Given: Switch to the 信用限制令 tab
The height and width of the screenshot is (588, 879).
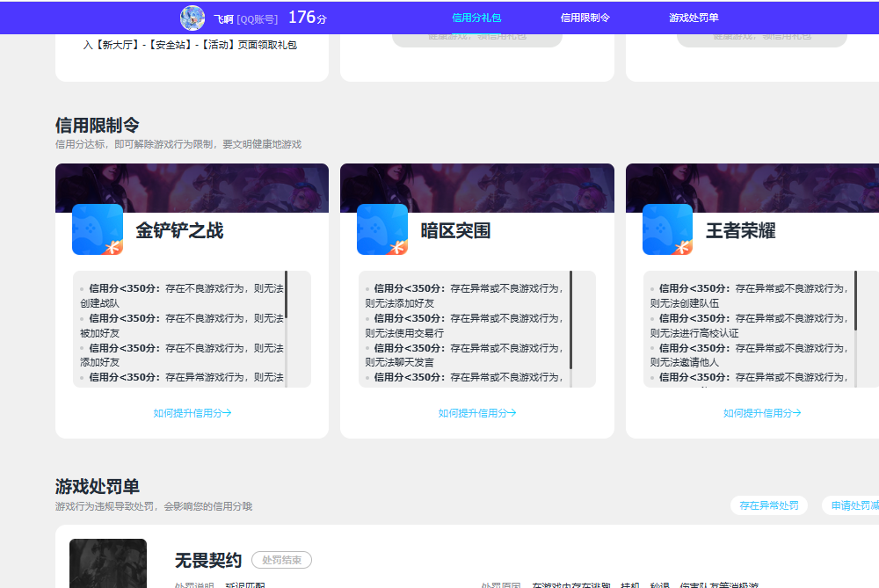Looking at the screenshot, I should pyautogui.click(x=585, y=18).
